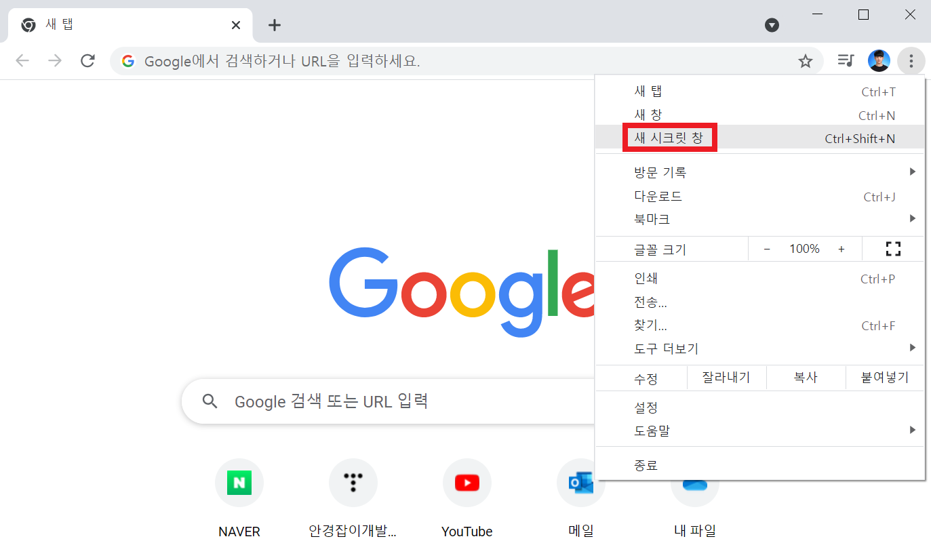Expand the 북마크 submenu

click(760, 219)
